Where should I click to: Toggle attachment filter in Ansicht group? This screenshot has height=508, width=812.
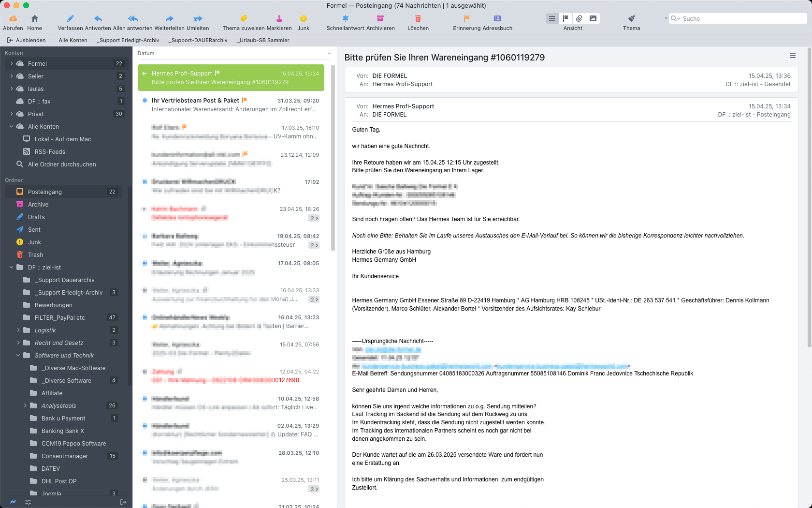click(579, 18)
